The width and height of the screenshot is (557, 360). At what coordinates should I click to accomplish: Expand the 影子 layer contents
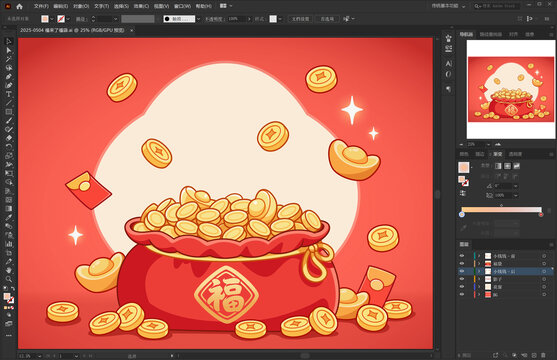click(479, 279)
